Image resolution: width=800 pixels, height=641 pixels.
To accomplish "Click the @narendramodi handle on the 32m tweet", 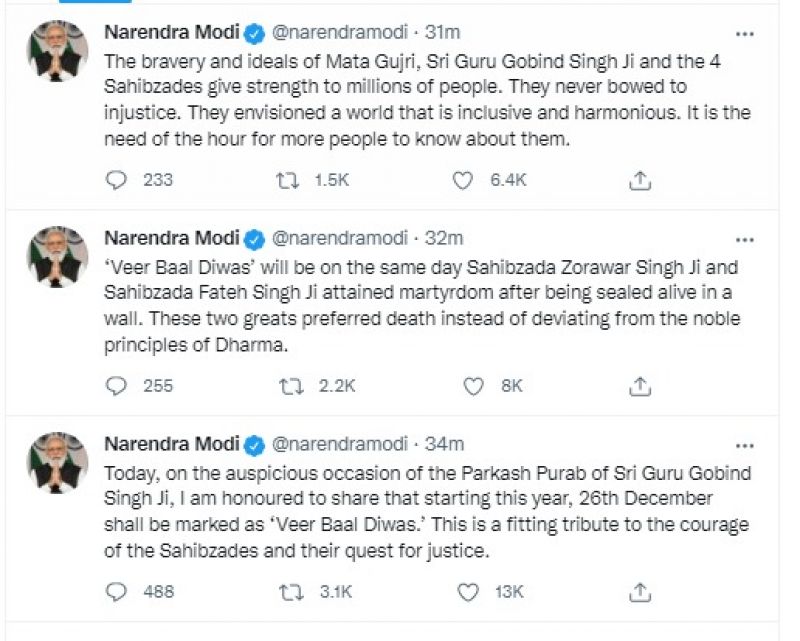I will tap(340, 238).
